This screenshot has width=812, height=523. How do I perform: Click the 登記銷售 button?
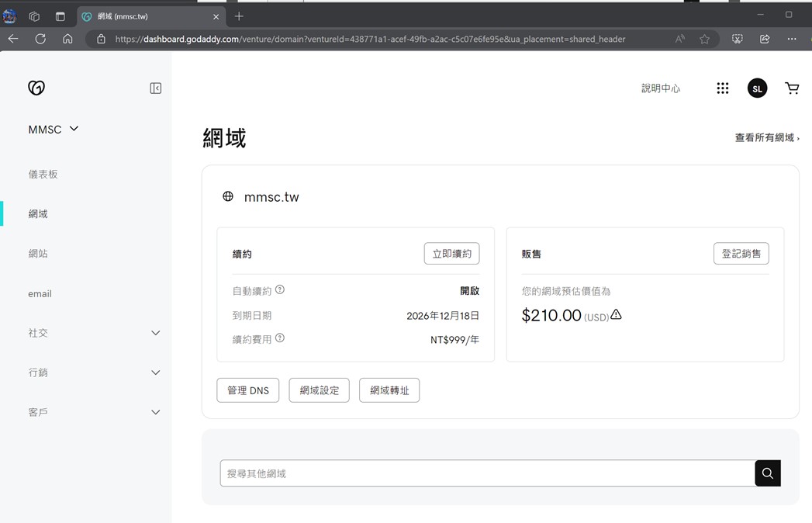741,254
